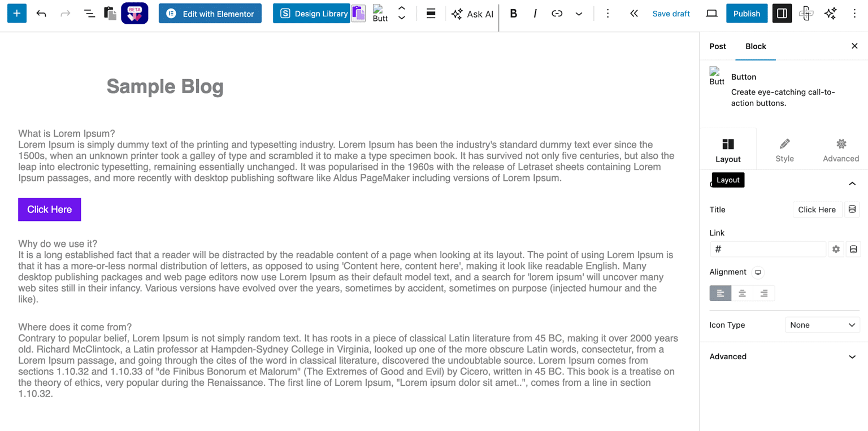Click the Italic formatting icon

pos(535,13)
